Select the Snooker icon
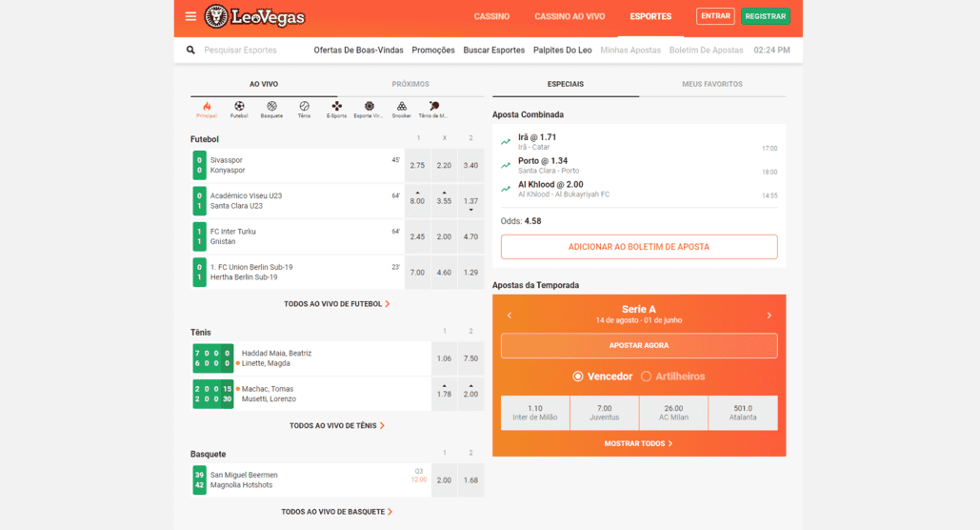Viewport: 980px width, 530px height. [x=402, y=110]
